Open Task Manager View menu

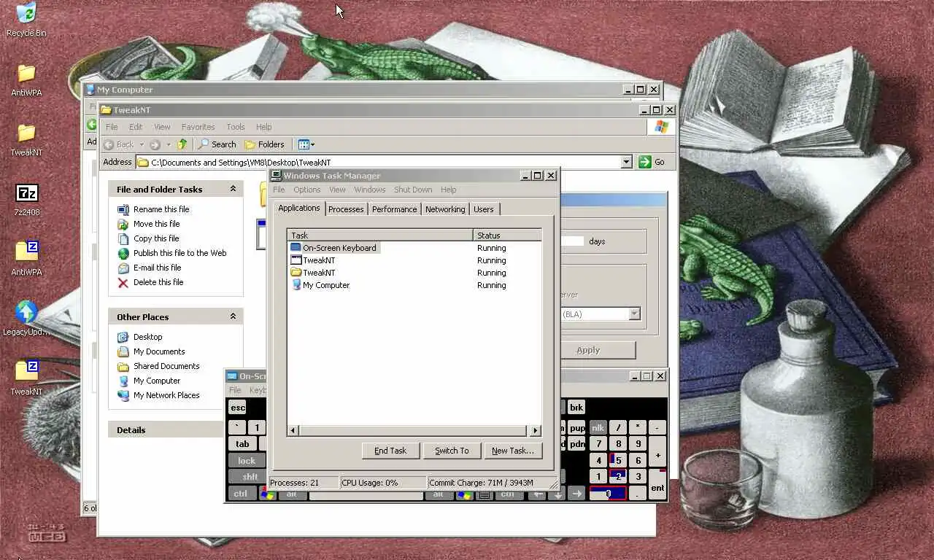point(337,190)
